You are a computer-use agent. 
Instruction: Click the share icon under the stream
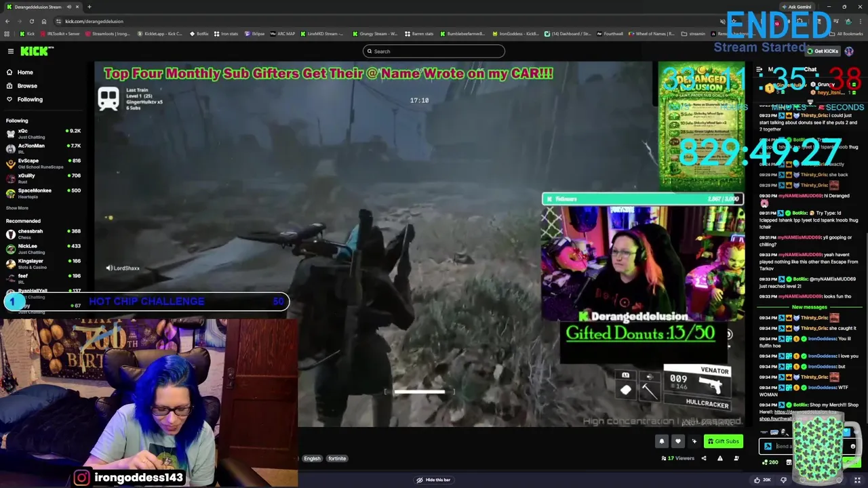pos(703,458)
